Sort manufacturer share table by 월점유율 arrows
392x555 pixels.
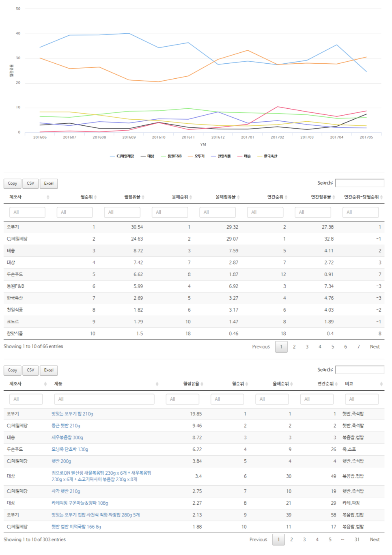pos(143,197)
